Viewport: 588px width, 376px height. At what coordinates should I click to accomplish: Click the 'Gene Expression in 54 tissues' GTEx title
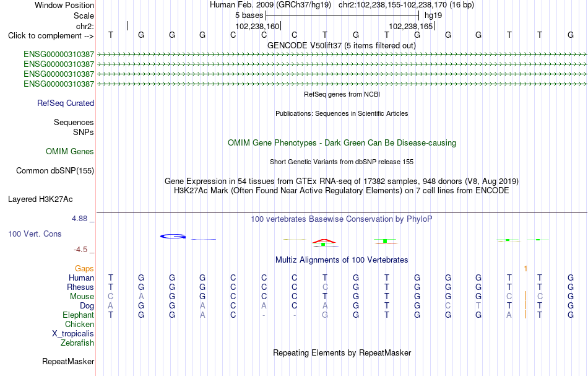(x=342, y=181)
